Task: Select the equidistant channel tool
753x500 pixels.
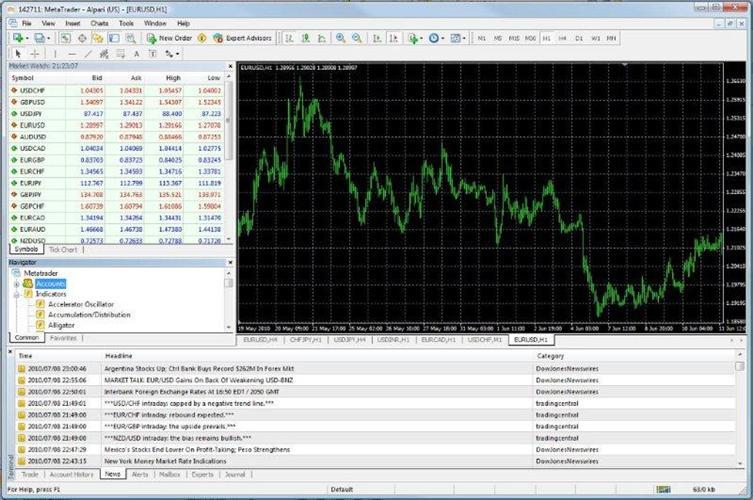Action: (x=104, y=54)
